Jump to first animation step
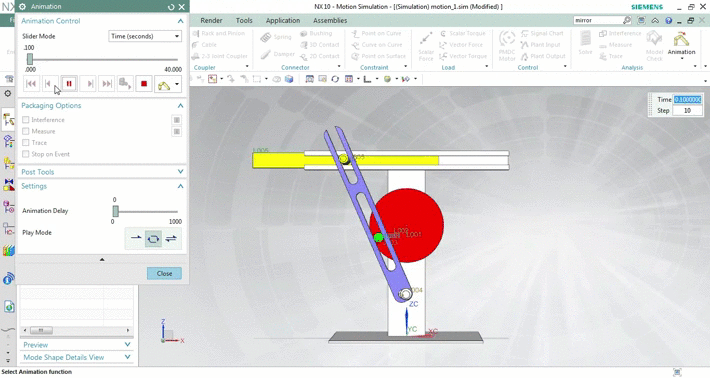This screenshot has width=710, height=378. pyautogui.click(x=31, y=84)
